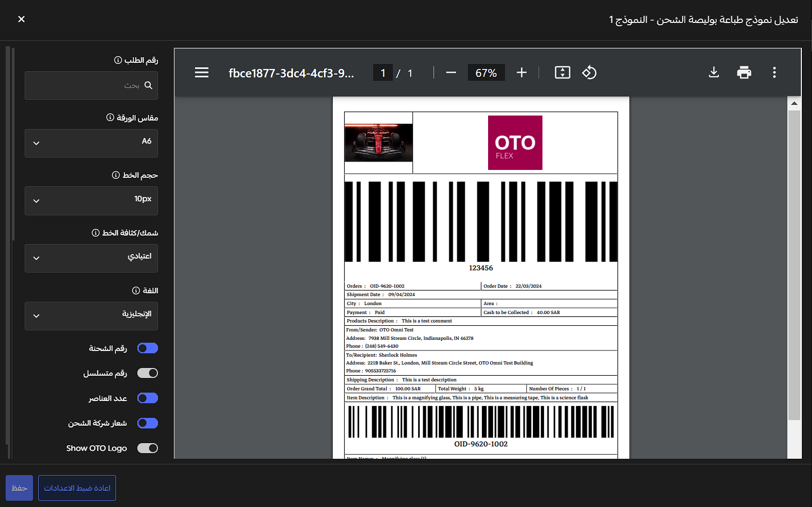Screen dimensions: 812x507
Task: Click the info icon next to رقم الطلب
Action: pos(118,60)
